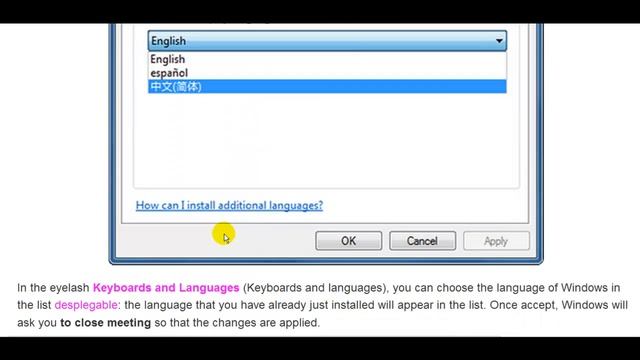
Task: Confirm with the OK button
Action: (349, 241)
